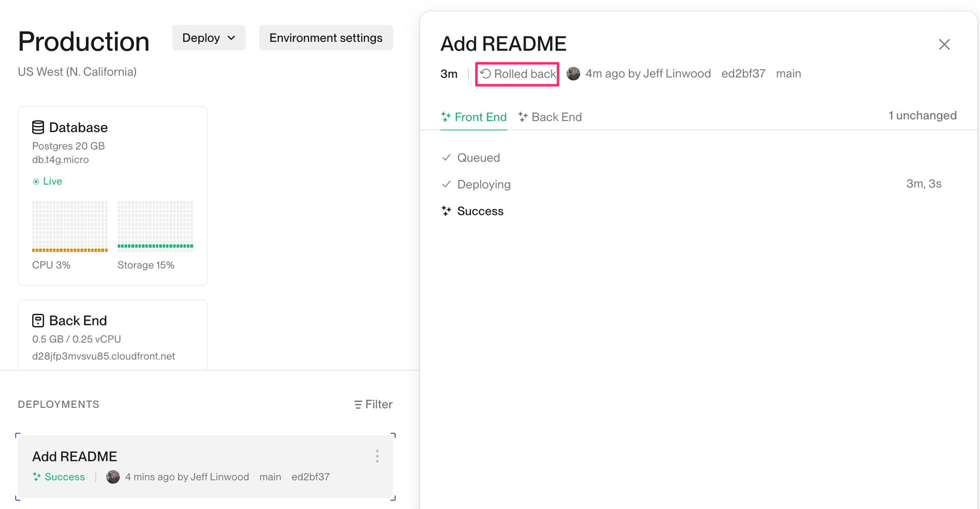Open the Deploy dropdown menu

(209, 38)
